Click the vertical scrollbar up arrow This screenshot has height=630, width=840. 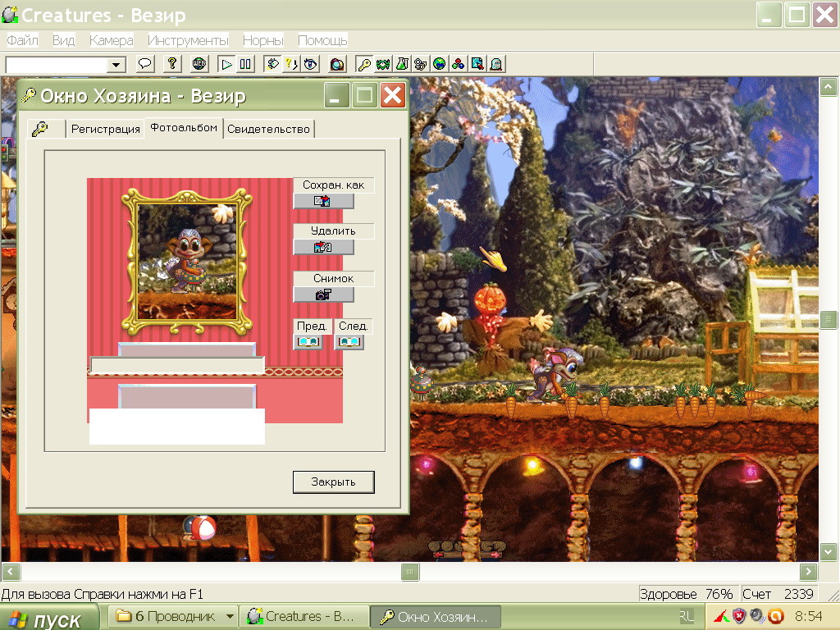point(829,86)
